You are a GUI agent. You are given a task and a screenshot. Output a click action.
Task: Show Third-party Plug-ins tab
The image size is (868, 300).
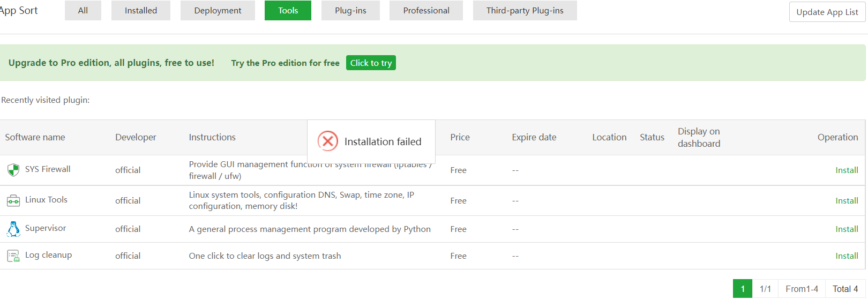tap(525, 11)
